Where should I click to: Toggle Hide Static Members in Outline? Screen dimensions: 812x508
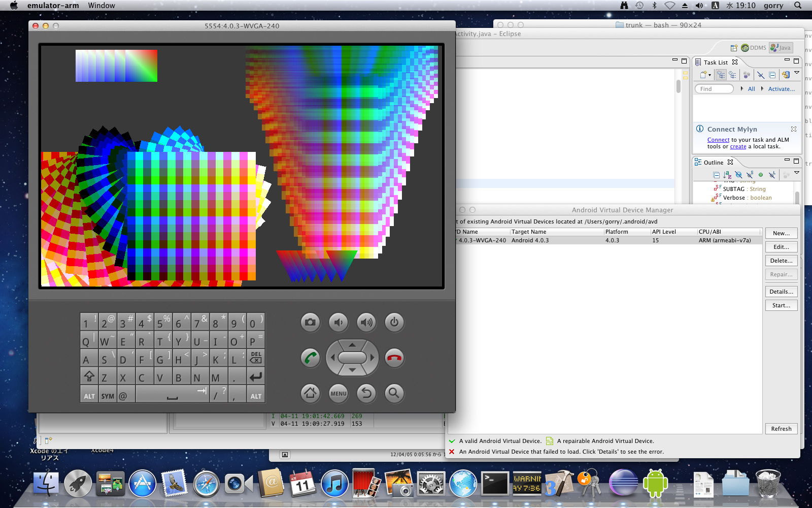750,175
